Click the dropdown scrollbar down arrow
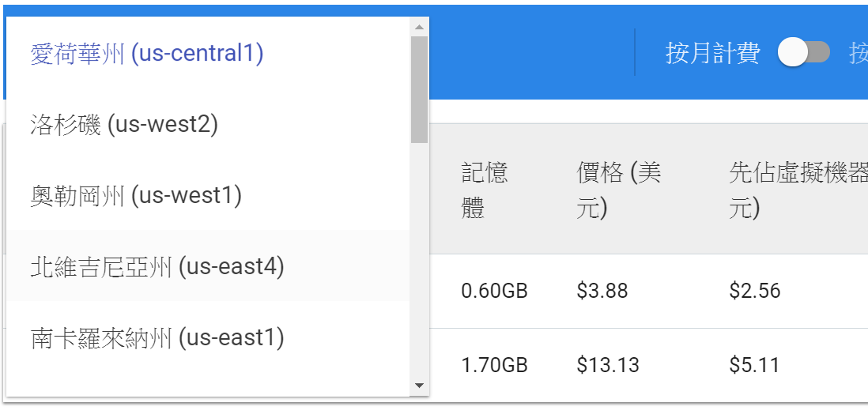 (x=419, y=386)
